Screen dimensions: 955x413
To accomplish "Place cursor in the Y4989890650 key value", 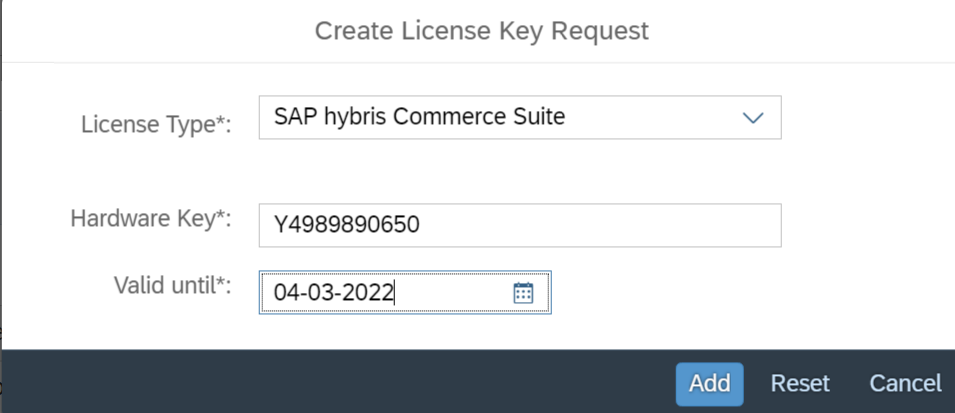I will 346,226.
